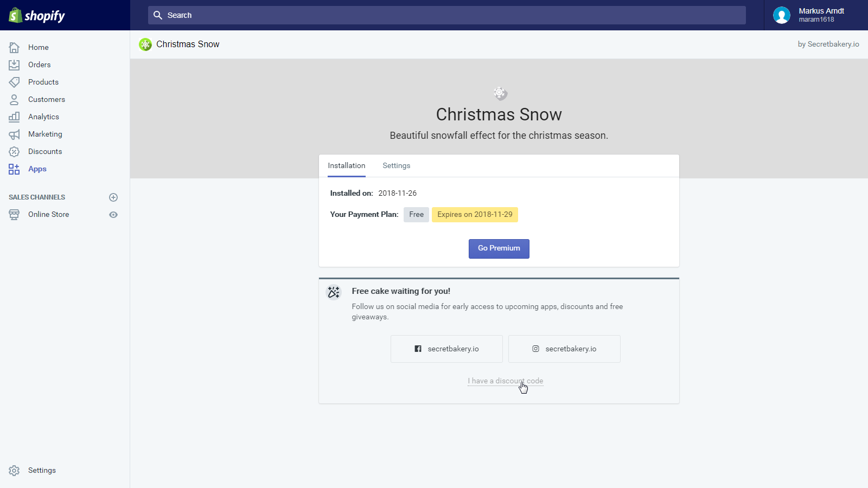Toggle Online Store visibility eye icon
This screenshot has width=868, height=488.
pos(113,215)
